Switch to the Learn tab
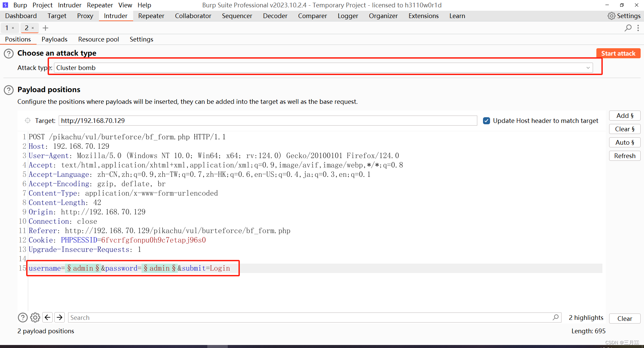This screenshot has width=644, height=348. pyautogui.click(x=457, y=16)
